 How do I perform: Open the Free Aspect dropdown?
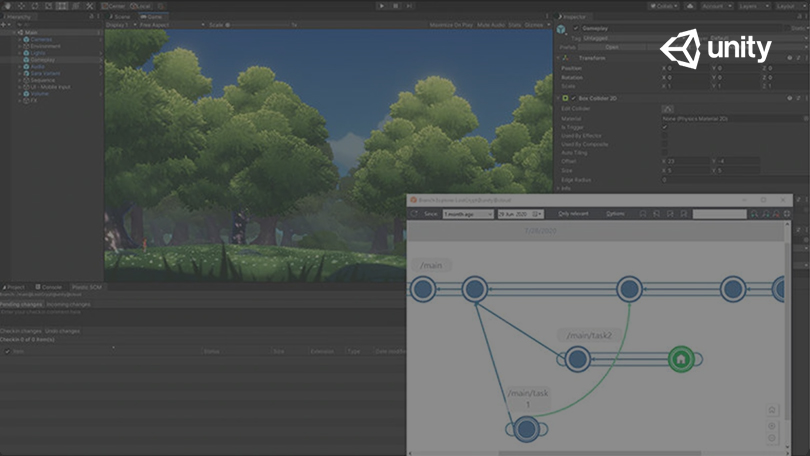pos(153,24)
